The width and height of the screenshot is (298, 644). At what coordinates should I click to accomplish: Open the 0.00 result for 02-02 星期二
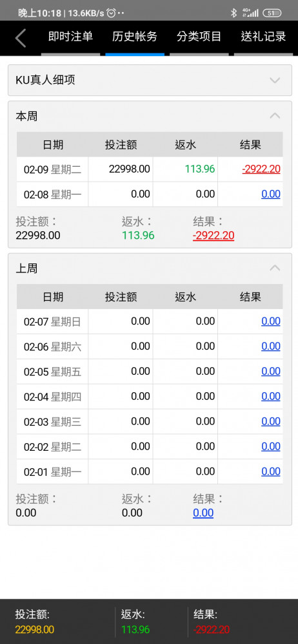click(x=271, y=446)
